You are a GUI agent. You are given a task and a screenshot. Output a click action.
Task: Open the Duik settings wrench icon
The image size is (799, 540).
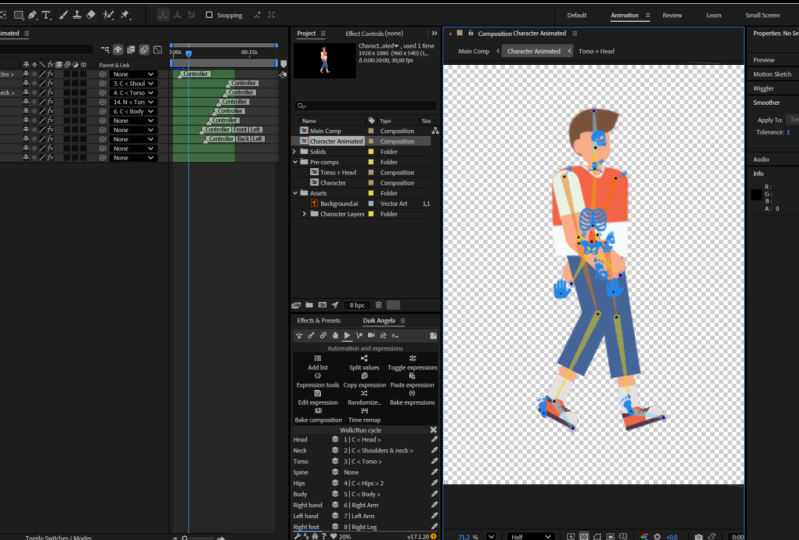click(x=297, y=536)
